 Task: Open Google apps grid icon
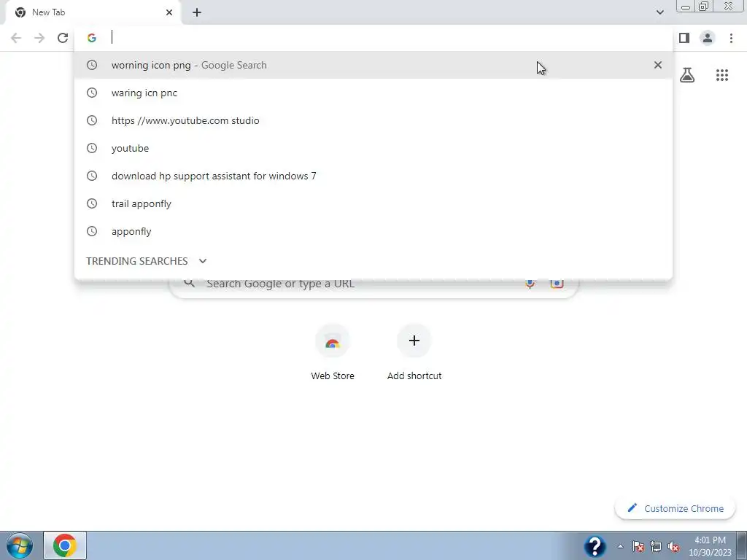coord(722,75)
